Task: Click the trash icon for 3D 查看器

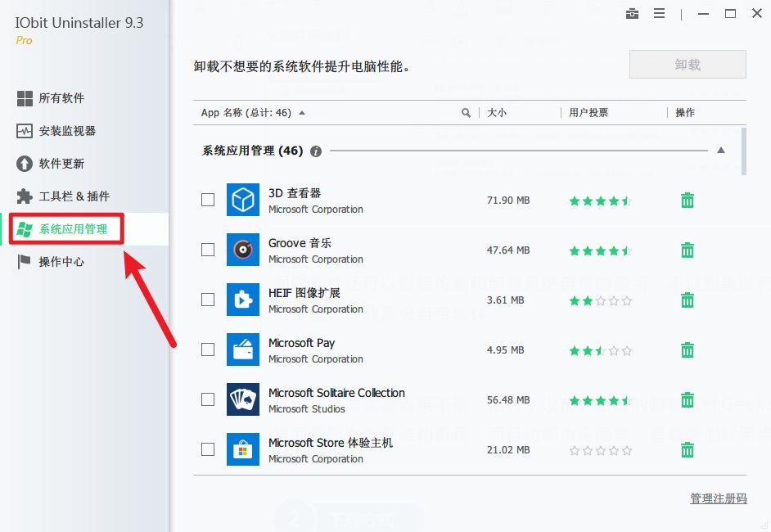Action: click(x=688, y=201)
